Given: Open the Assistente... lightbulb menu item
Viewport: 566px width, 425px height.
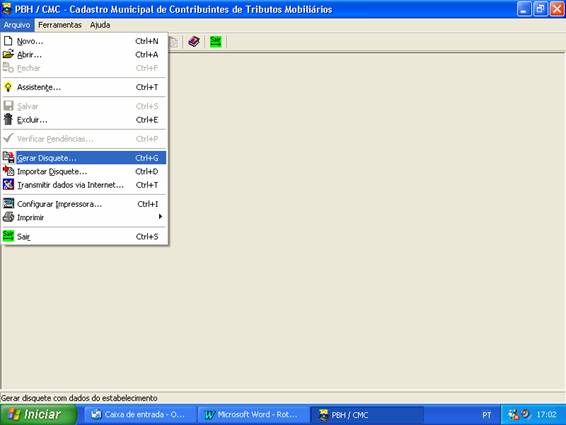Looking at the screenshot, I should [84, 87].
